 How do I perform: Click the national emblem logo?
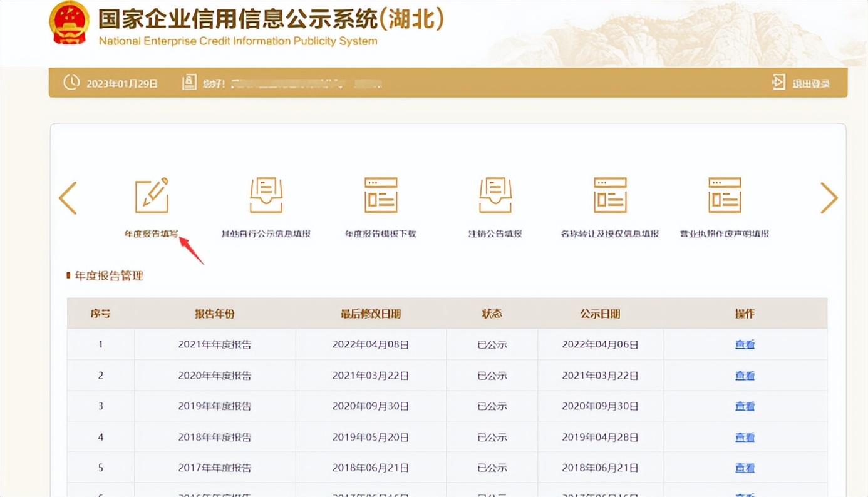click(69, 24)
